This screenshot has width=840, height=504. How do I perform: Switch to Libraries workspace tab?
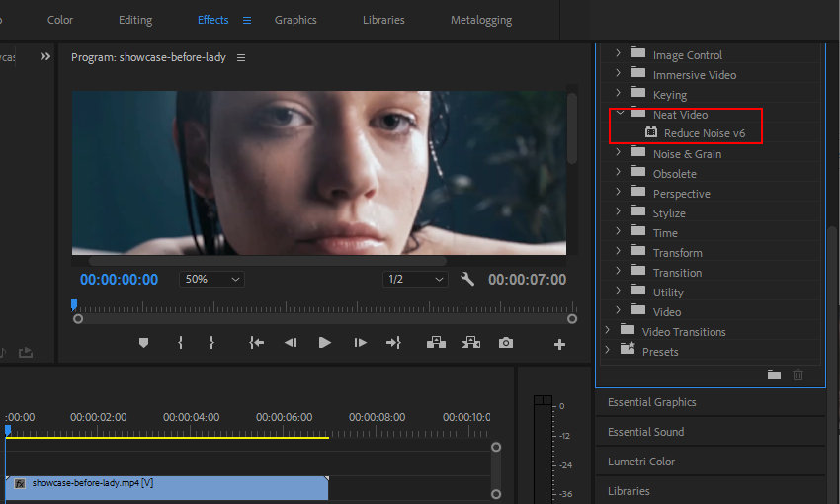[383, 20]
